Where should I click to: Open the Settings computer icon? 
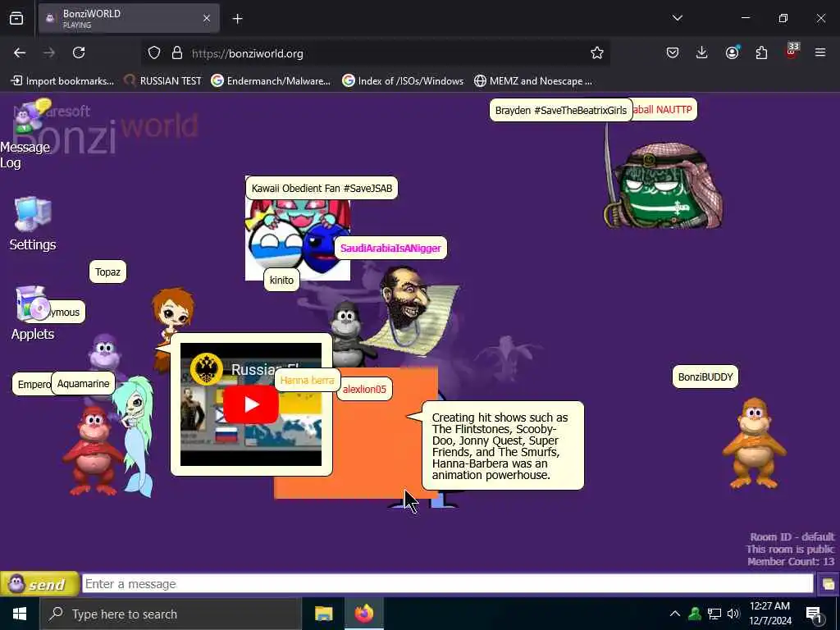[33, 214]
